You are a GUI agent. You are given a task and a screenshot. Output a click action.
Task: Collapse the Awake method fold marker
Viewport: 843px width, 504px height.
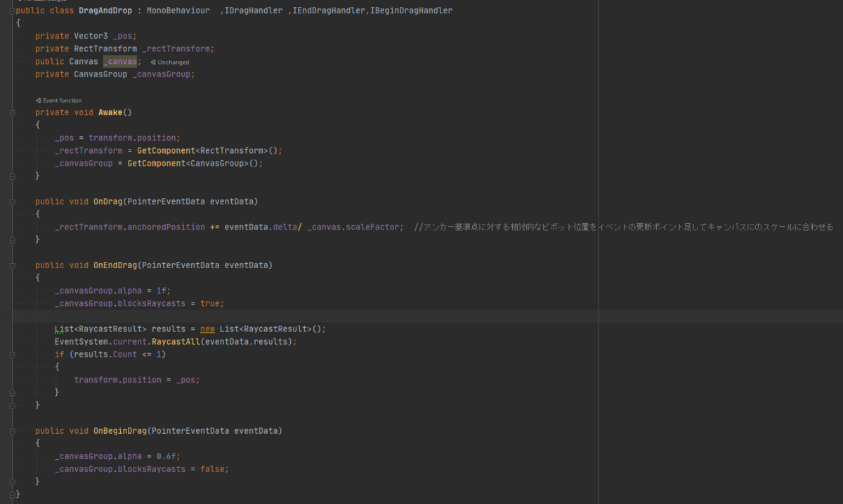[x=12, y=112]
